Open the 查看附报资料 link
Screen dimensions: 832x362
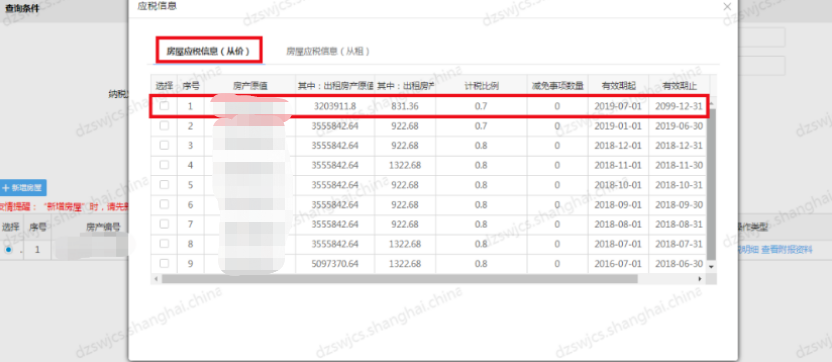(787, 249)
